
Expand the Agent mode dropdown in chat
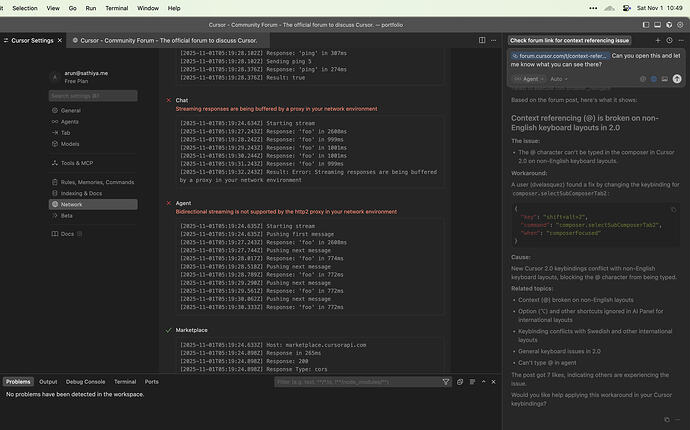[x=529, y=77]
